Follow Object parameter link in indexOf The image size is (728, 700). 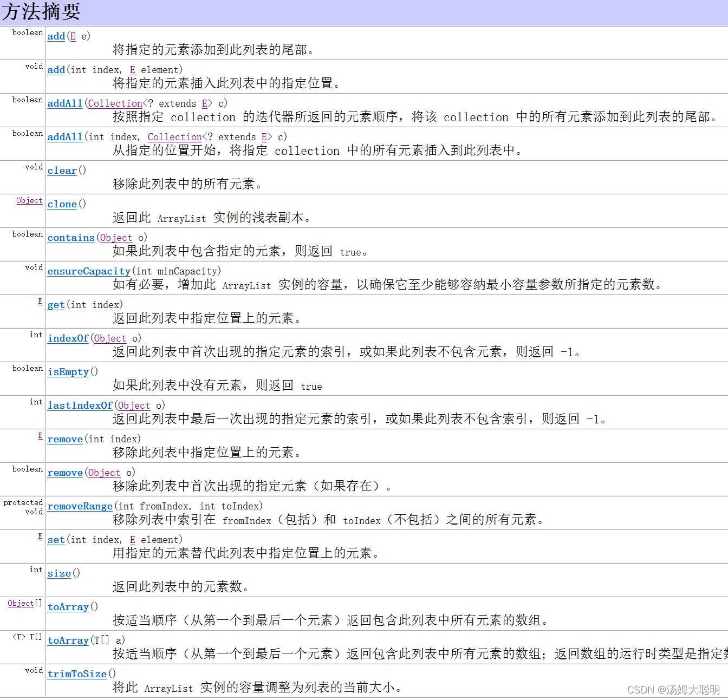[x=110, y=338]
